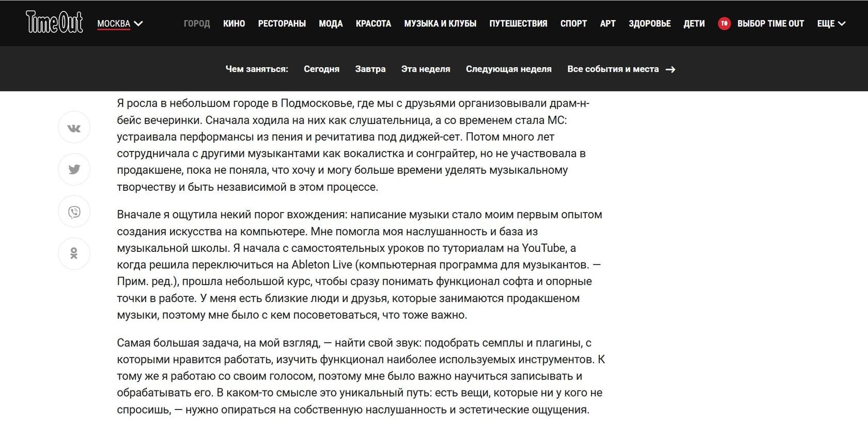This screenshot has width=868, height=423.
Task: Click paragraph starting Самая большая задача
Action: (x=361, y=376)
